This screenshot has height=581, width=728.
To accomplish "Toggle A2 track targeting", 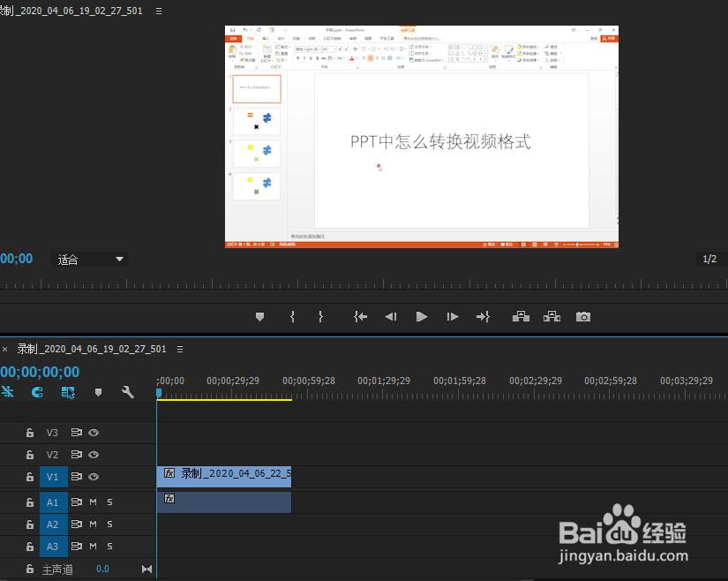I will click(x=54, y=524).
